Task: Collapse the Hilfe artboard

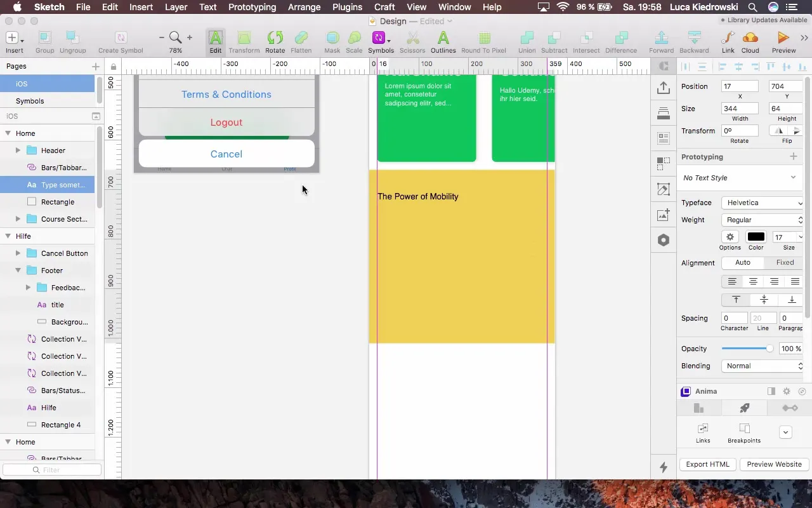Action: pyautogui.click(x=8, y=236)
